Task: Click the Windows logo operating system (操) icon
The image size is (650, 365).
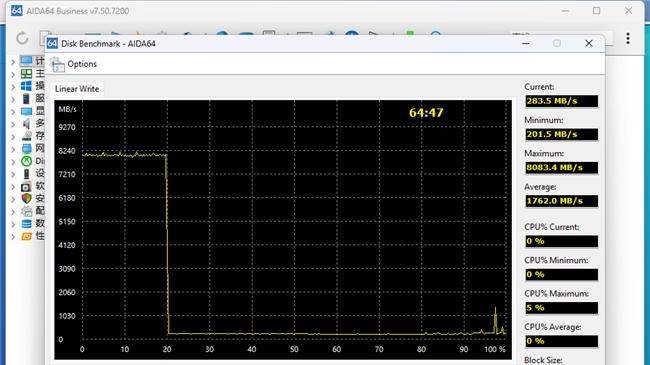Action: [x=26, y=86]
